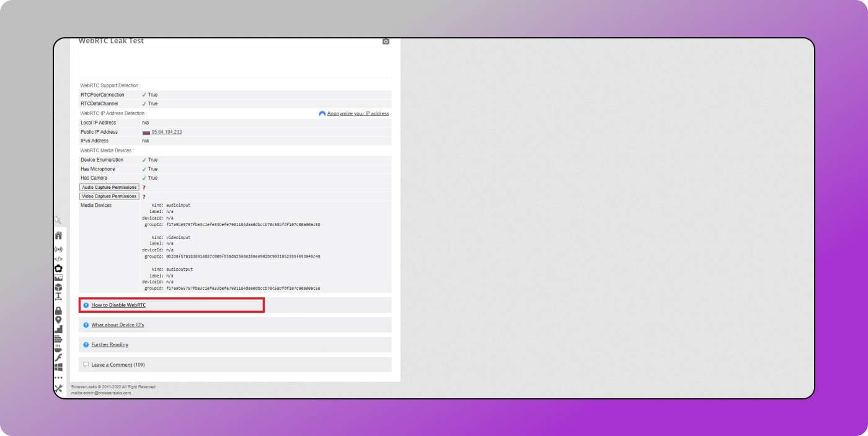Open the IP address broadcast-signal sidebar icon
The image size is (868, 436).
58,250
